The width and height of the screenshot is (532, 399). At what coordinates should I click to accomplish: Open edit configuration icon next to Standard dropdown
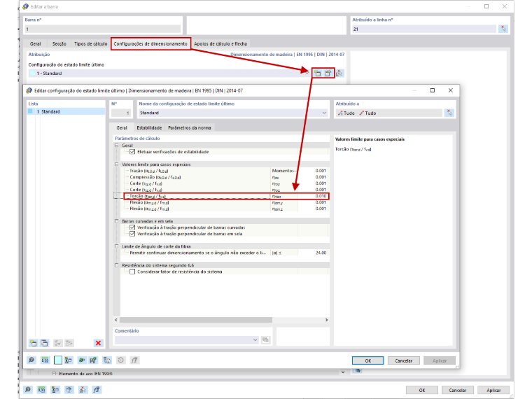tap(328, 73)
